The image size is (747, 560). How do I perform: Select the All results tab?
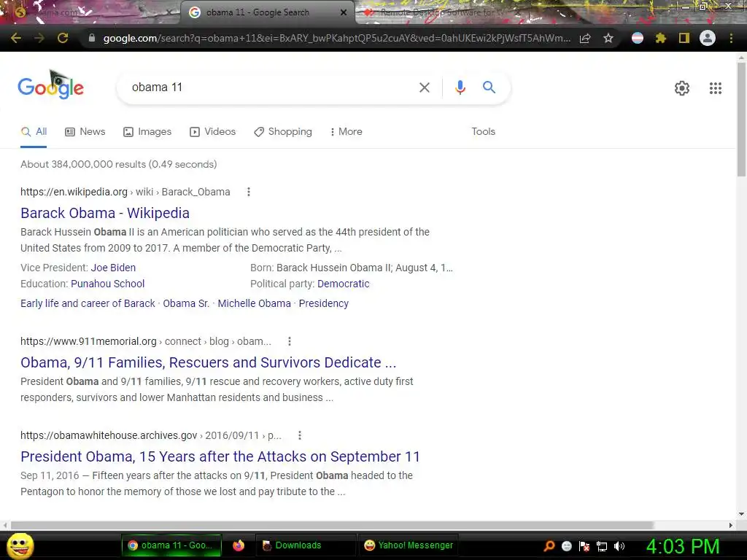[34, 132]
